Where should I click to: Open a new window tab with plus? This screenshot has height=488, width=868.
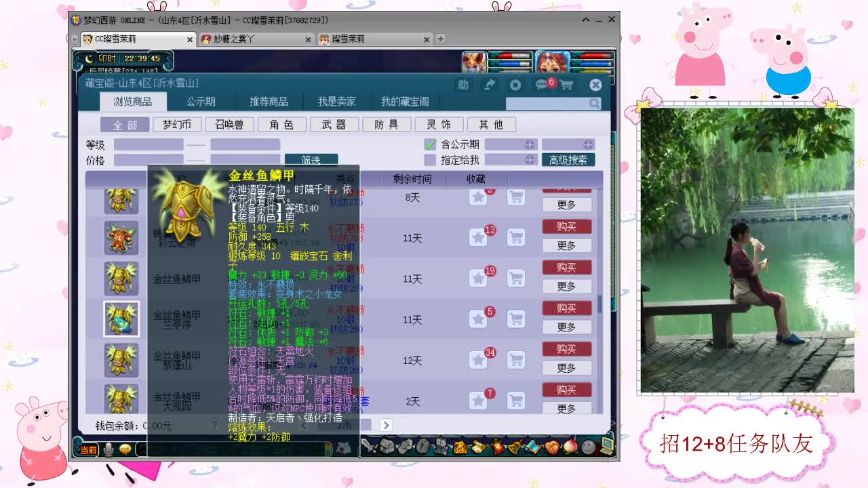click(440, 39)
